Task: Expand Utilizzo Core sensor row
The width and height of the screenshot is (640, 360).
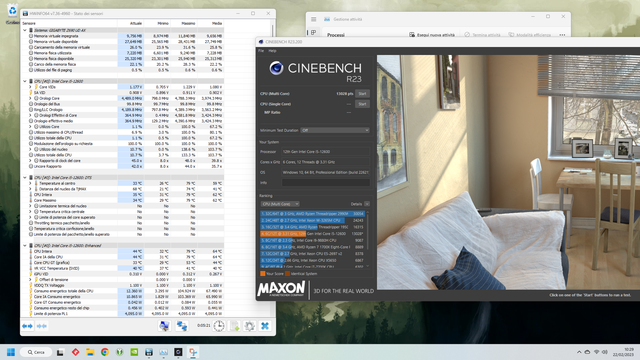Action: (x=30, y=127)
